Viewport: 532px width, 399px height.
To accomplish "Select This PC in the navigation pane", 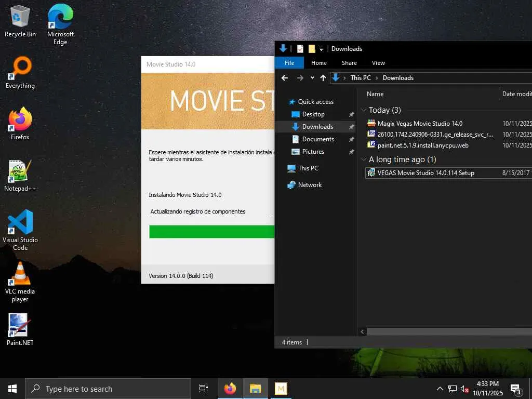I will (x=308, y=168).
